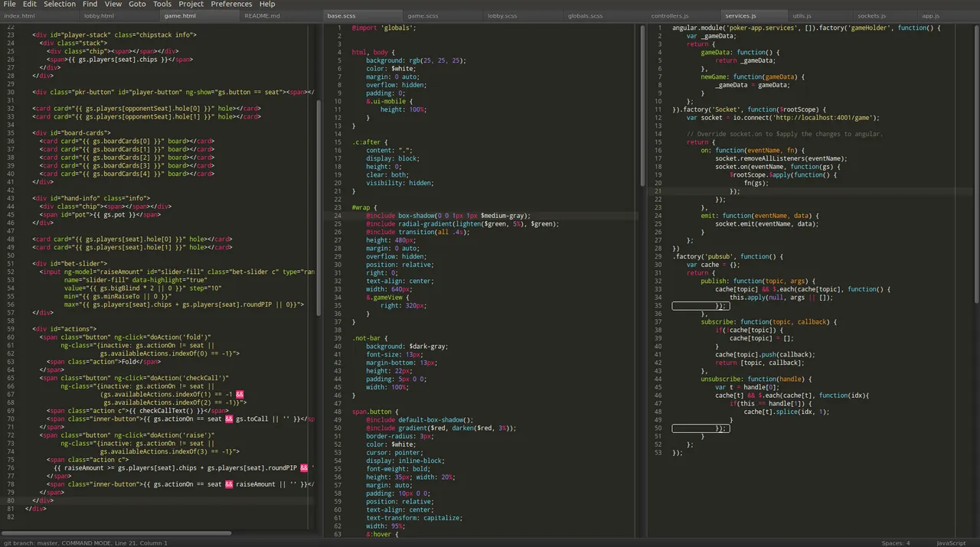Open the Project menu
The height and width of the screenshot is (547, 980).
pyautogui.click(x=191, y=4)
